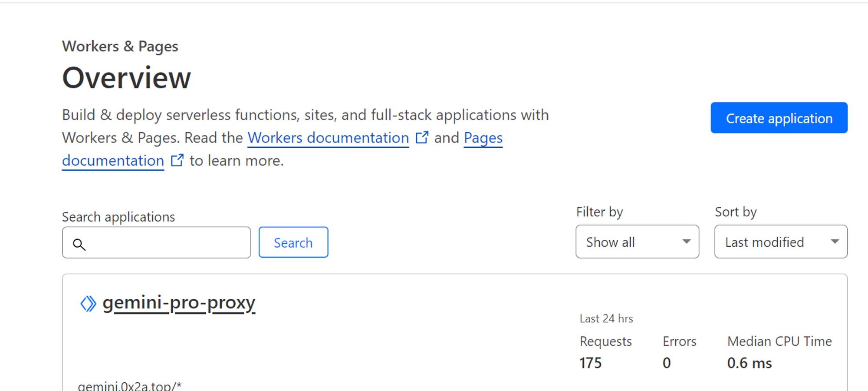Click the Workers icon beside gemini-pro-proxy

(88, 304)
